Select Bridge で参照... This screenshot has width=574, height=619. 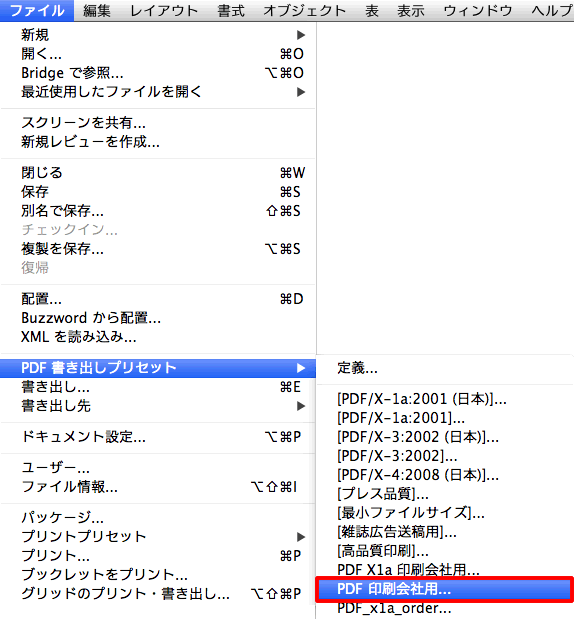point(158,73)
